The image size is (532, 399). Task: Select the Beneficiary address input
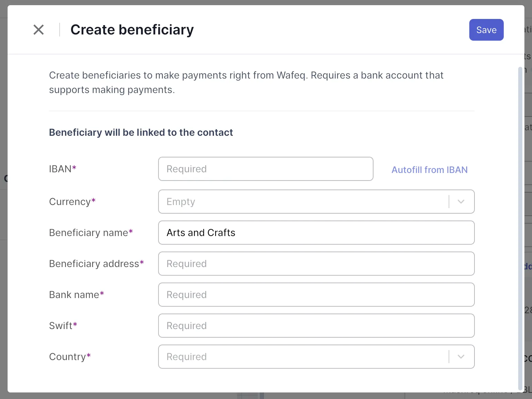[x=316, y=264]
